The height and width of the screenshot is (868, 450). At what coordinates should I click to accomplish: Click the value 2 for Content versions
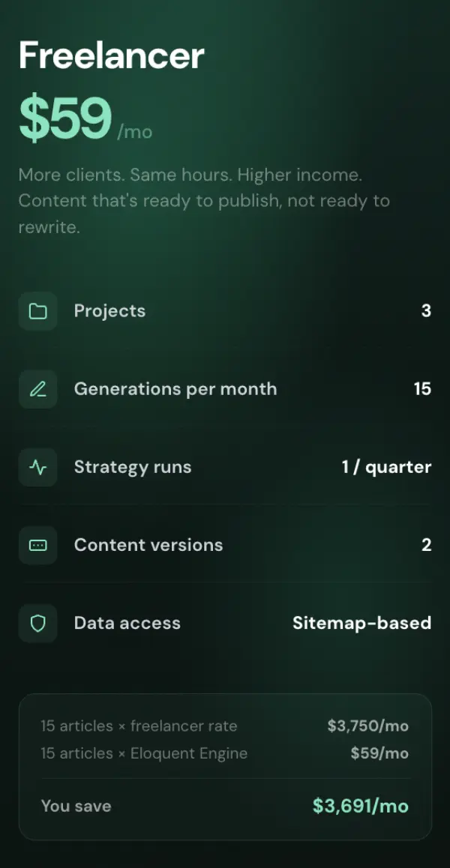tap(426, 545)
